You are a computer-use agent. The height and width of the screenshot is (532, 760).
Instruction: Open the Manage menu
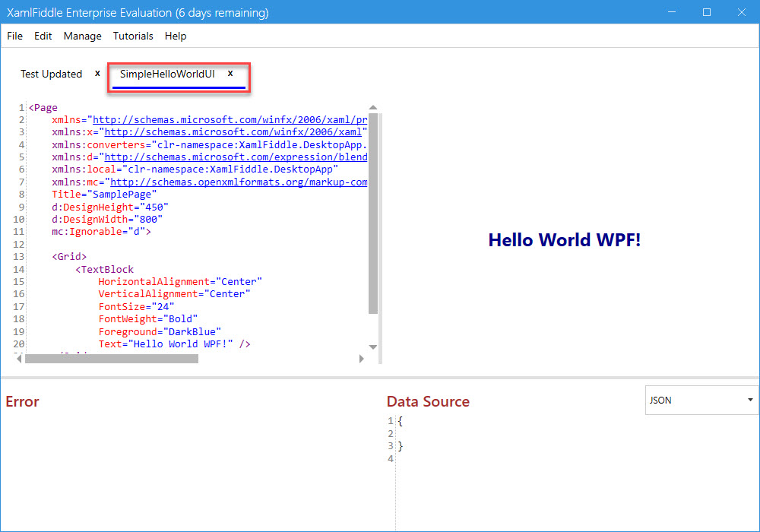coord(82,36)
